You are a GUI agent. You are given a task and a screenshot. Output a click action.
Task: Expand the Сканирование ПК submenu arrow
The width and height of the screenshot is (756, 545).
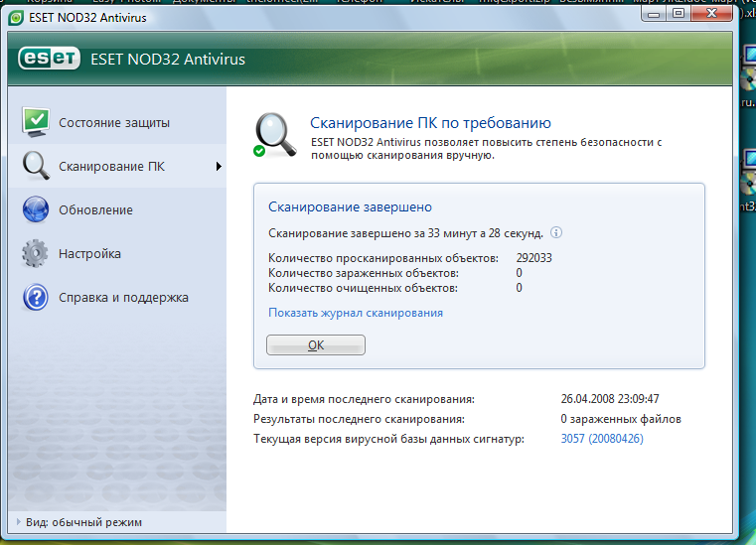point(219,166)
